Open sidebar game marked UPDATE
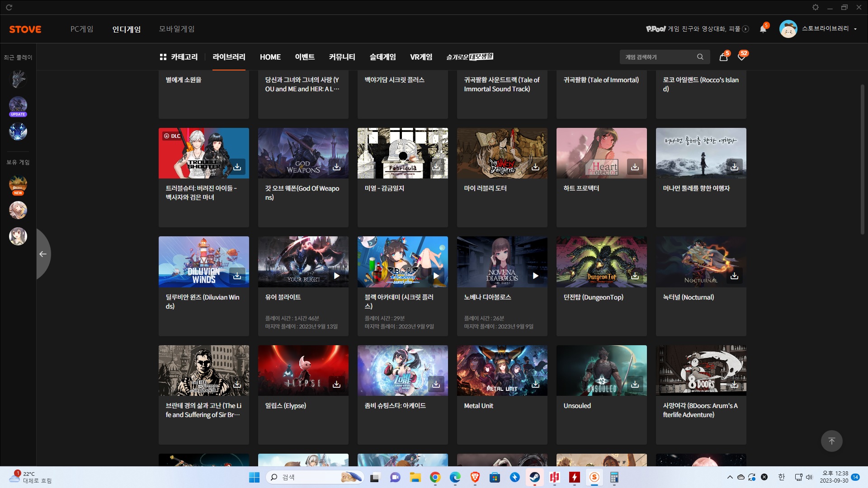This screenshot has height=488, width=868. [x=18, y=106]
